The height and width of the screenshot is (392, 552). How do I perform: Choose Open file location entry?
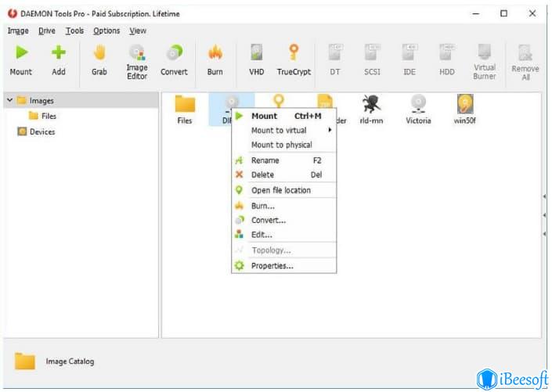coord(283,190)
